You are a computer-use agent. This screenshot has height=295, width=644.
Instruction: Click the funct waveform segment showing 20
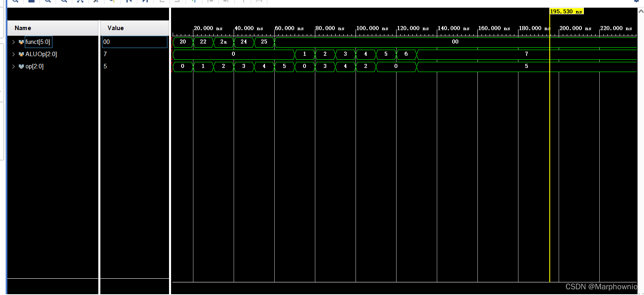click(183, 42)
